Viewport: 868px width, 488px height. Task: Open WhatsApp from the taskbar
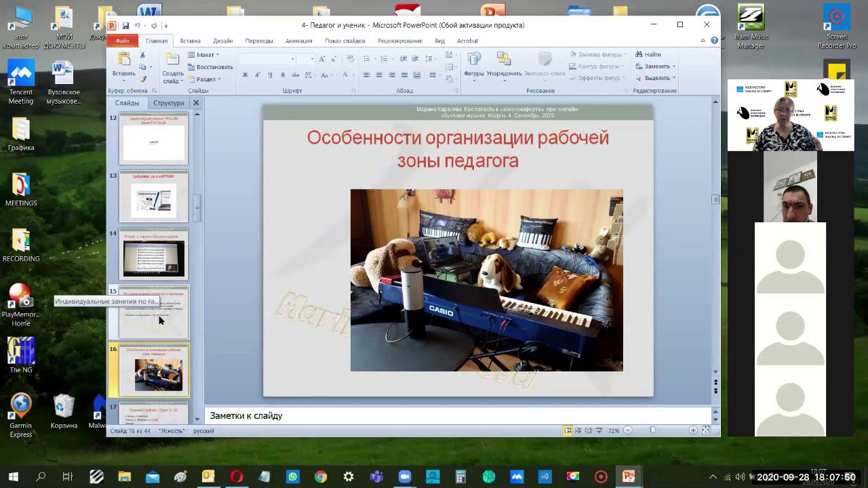tap(292, 476)
